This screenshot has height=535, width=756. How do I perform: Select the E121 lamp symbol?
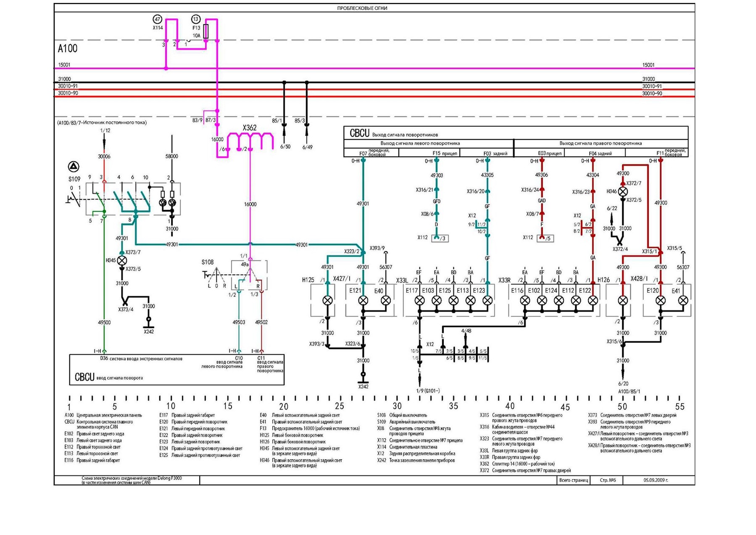click(363, 300)
